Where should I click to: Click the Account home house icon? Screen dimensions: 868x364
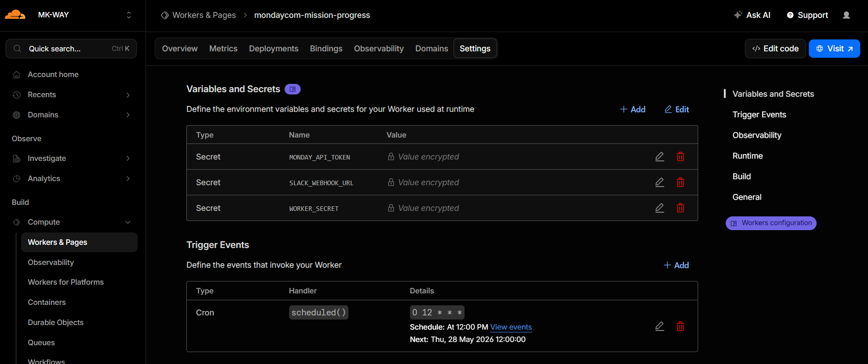[x=17, y=75]
